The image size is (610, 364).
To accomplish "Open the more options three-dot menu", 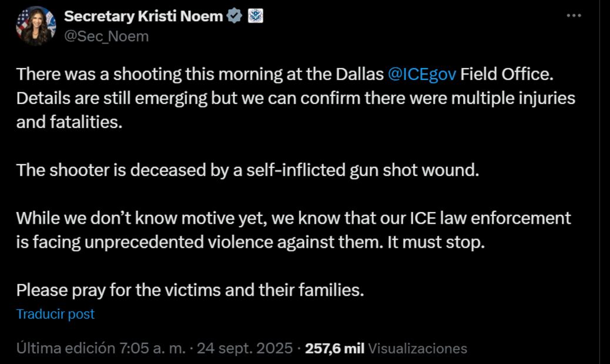I will [x=574, y=16].
